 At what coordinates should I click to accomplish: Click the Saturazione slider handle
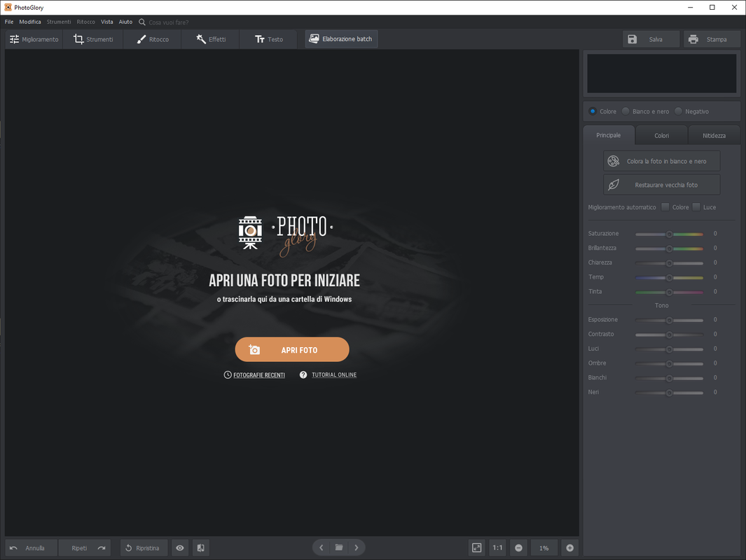point(670,234)
